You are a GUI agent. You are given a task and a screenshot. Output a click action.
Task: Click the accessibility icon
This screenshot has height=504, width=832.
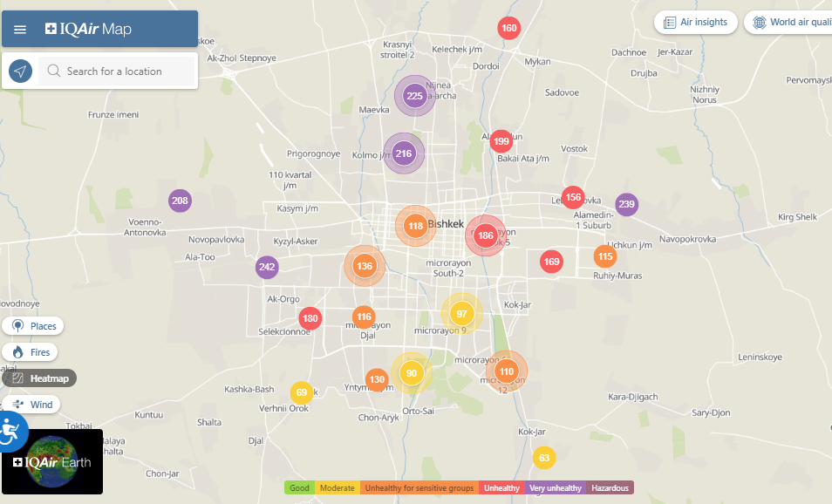(10, 430)
